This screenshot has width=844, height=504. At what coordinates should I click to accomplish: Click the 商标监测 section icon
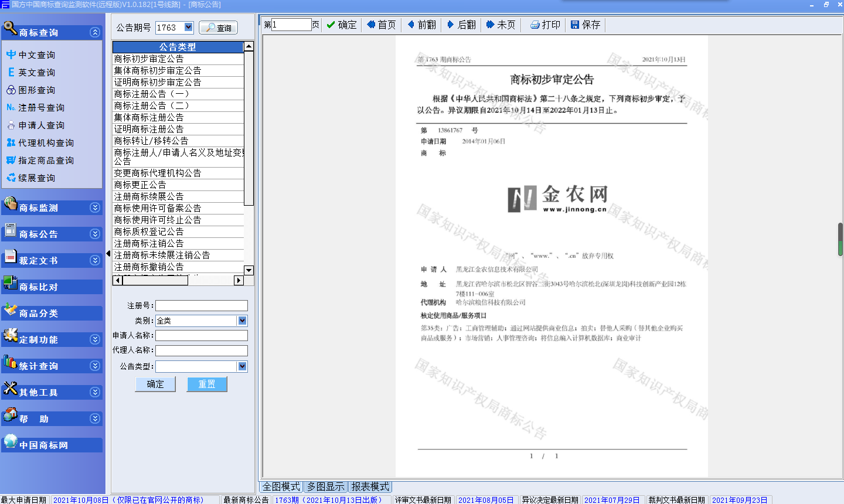10,204
